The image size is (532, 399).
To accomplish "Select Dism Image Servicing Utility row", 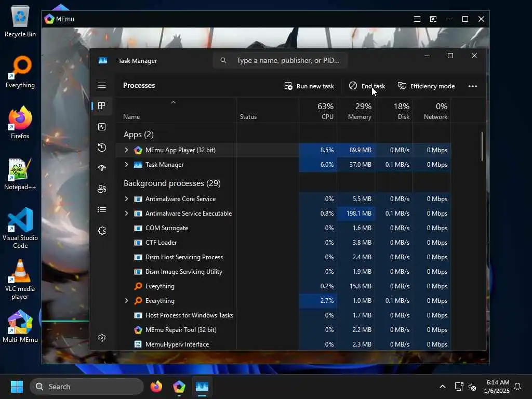I will (x=283, y=272).
